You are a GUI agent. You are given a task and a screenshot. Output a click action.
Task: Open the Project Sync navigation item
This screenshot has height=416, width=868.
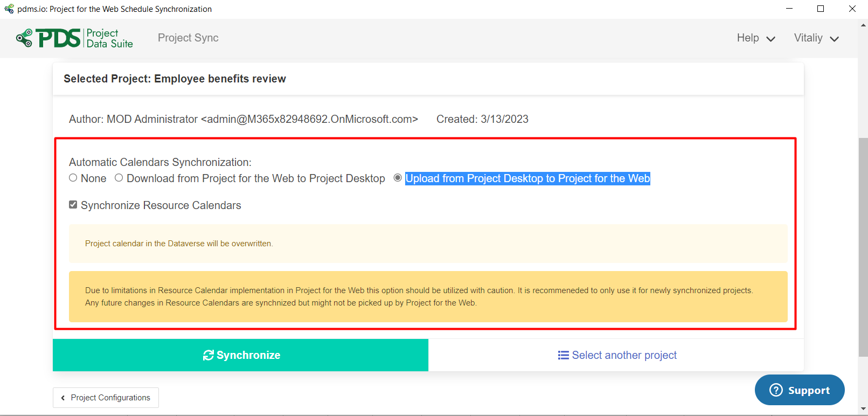[188, 38]
